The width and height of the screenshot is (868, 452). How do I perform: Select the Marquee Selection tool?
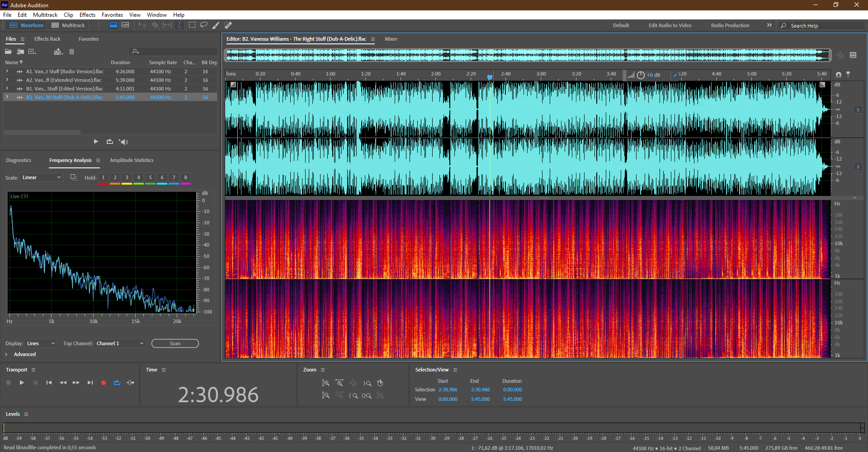pos(192,25)
